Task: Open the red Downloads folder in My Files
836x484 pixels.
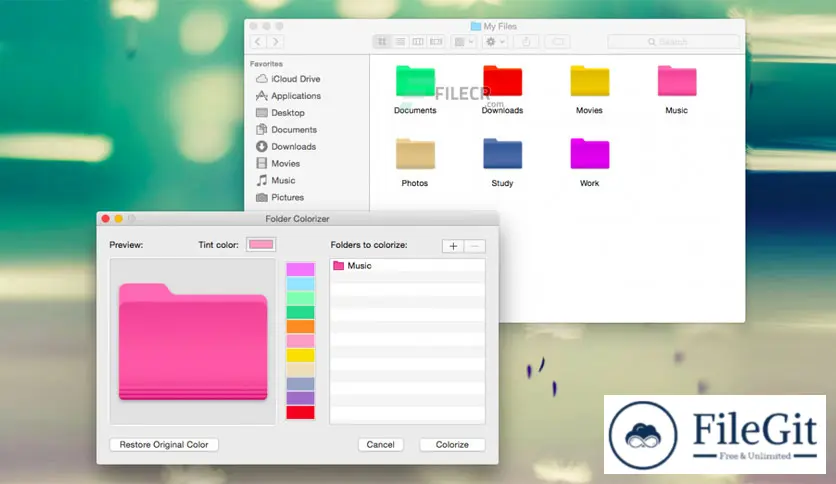Action: point(502,82)
